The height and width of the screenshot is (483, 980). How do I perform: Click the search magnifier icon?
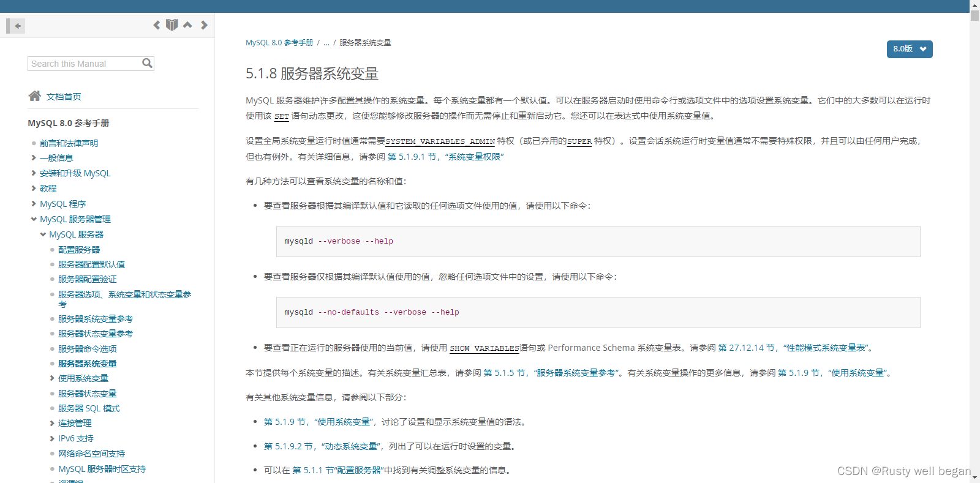pos(147,63)
